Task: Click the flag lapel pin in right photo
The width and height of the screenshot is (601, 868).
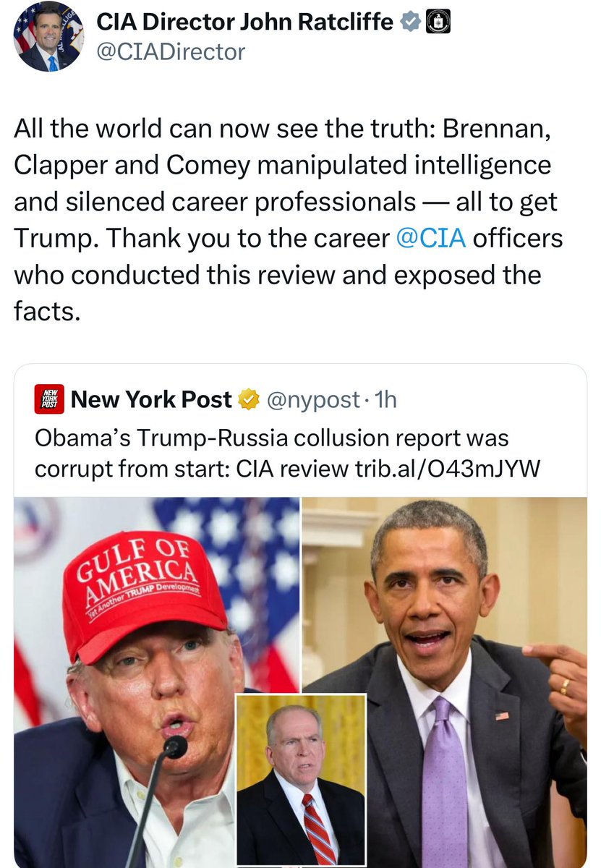Action: (503, 716)
